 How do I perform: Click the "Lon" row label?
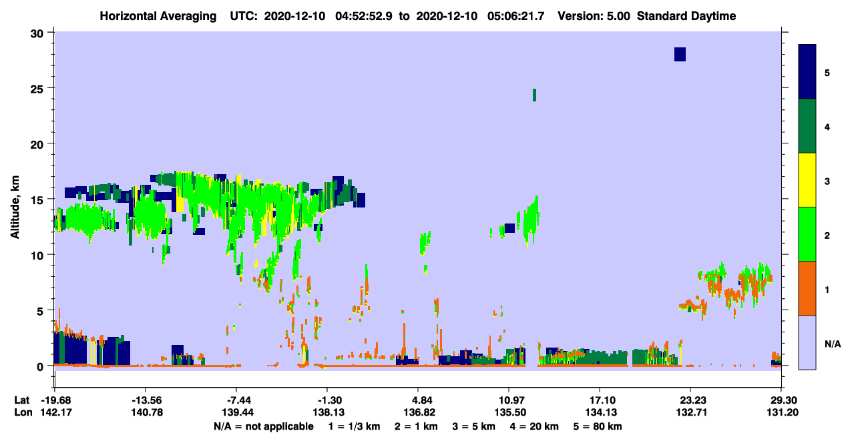[23, 413]
